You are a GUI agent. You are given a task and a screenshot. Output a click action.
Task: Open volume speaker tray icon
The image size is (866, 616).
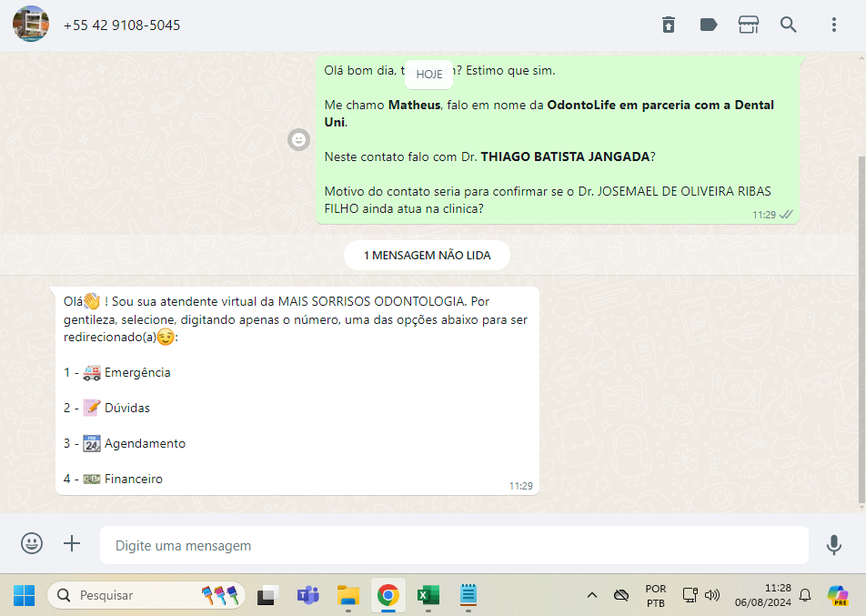point(712,595)
